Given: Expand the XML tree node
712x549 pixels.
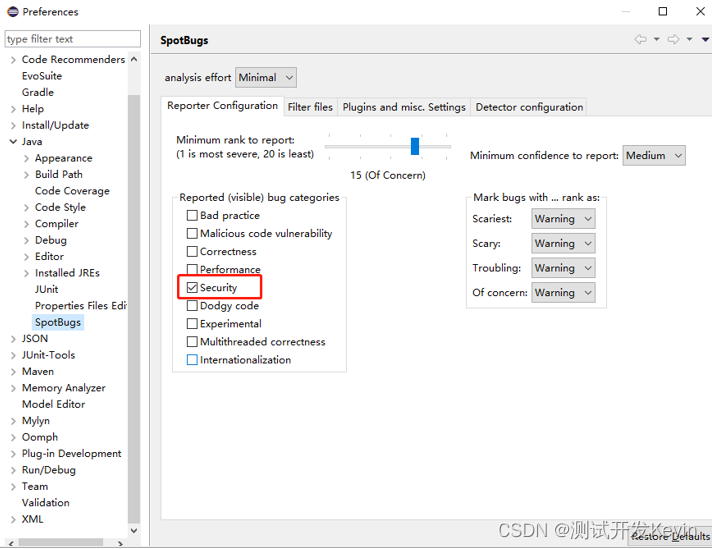Looking at the screenshot, I should click(x=13, y=519).
